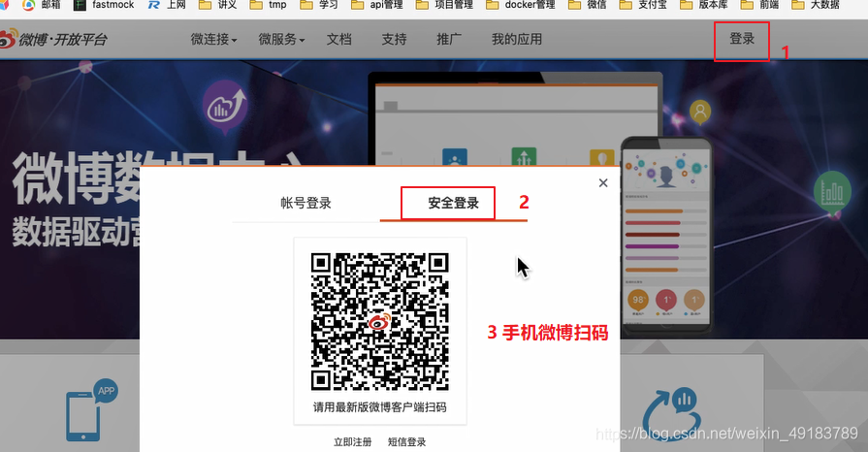Click the 登录 link in header

coord(742,39)
